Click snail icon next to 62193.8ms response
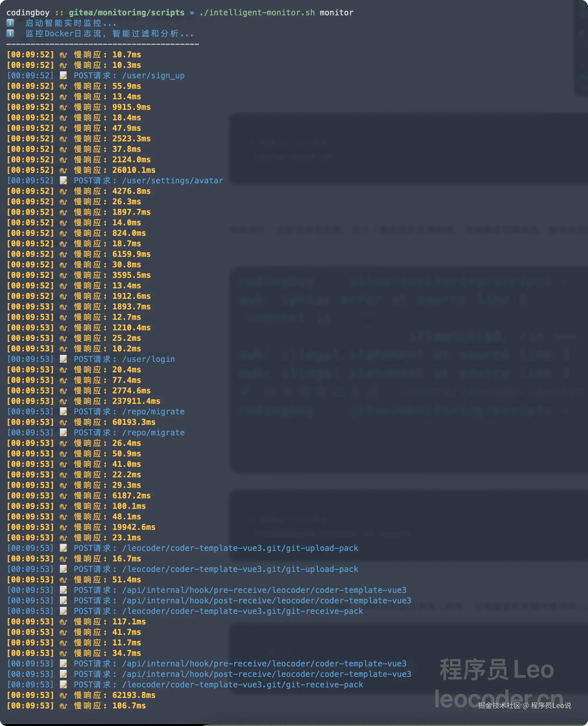588x726 pixels. pos(63,695)
